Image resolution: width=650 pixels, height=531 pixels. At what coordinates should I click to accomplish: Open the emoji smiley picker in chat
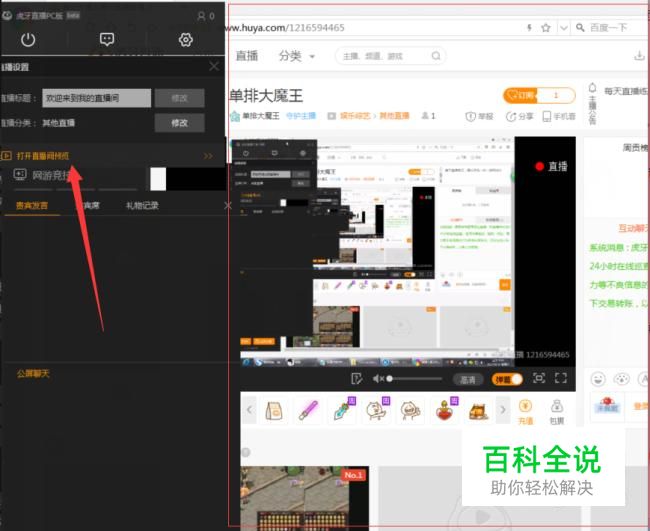598,379
